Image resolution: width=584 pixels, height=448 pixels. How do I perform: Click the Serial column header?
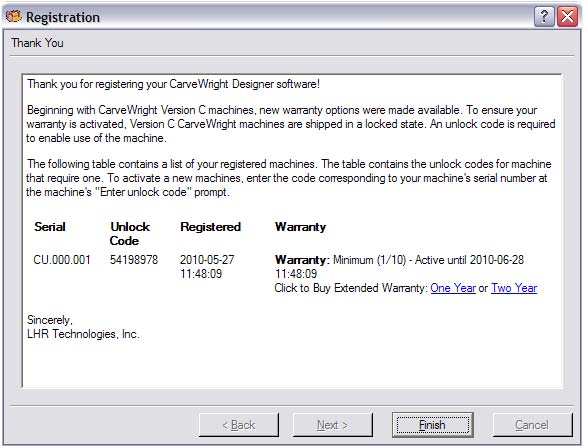[x=50, y=227]
